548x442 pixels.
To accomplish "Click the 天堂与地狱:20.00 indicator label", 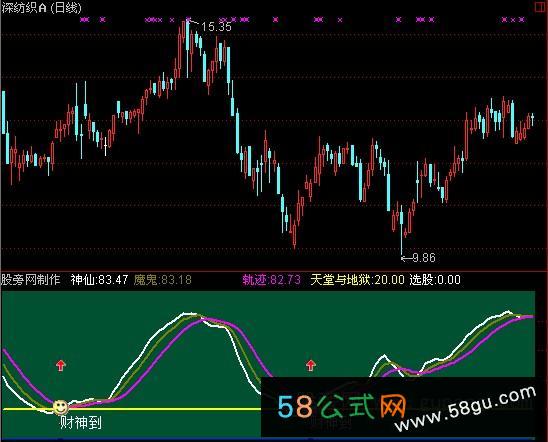I will (x=358, y=280).
